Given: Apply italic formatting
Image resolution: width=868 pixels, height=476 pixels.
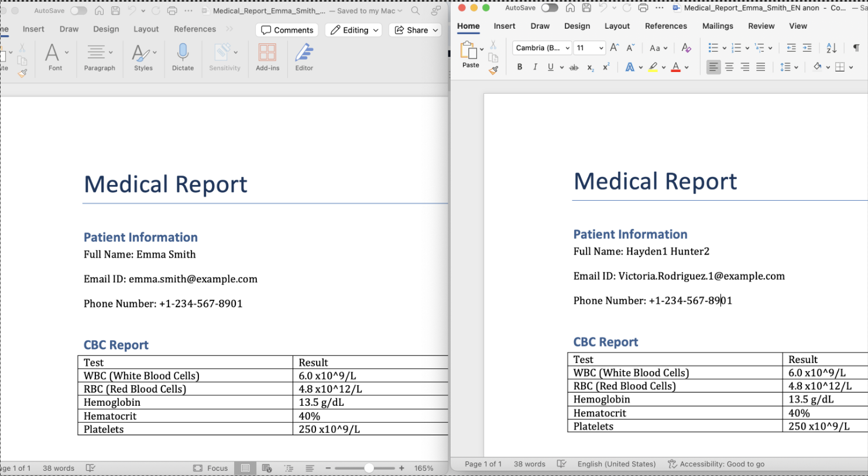Looking at the screenshot, I should click(x=535, y=67).
